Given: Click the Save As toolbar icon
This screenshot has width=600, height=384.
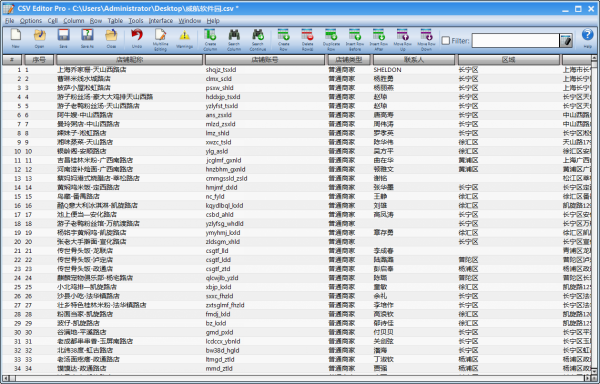Looking at the screenshot, I should click(87, 39).
